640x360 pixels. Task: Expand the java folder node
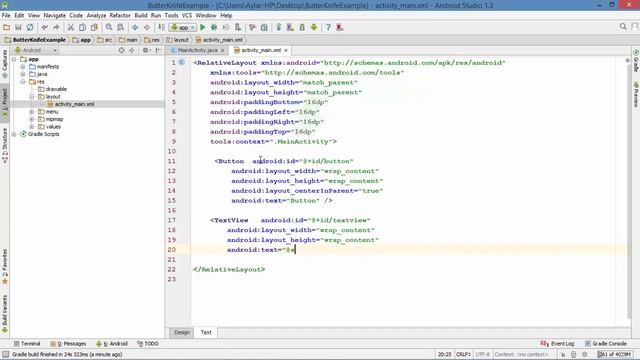[x=23, y=74]
